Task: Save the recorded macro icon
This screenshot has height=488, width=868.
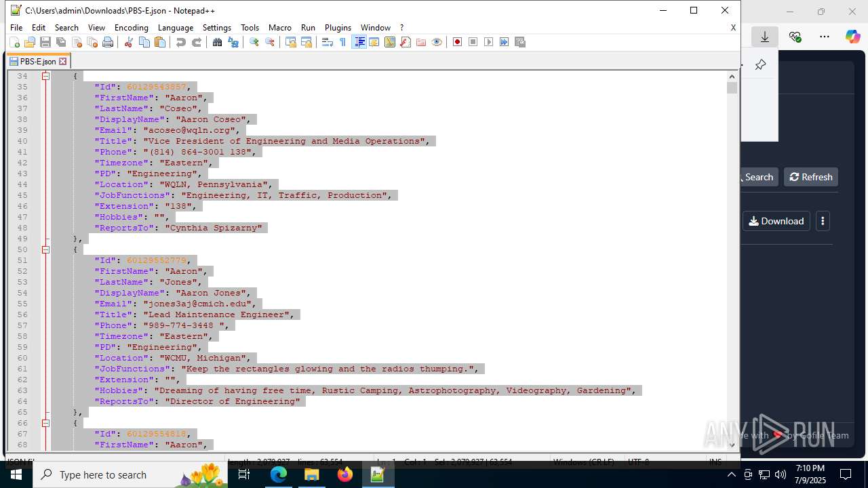Action: point(520,42)
